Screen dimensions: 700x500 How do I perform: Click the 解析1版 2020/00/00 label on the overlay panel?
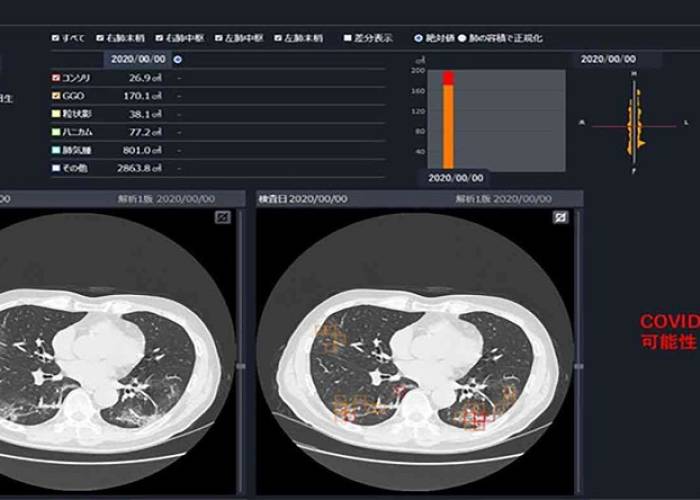[x=504, y=199]
